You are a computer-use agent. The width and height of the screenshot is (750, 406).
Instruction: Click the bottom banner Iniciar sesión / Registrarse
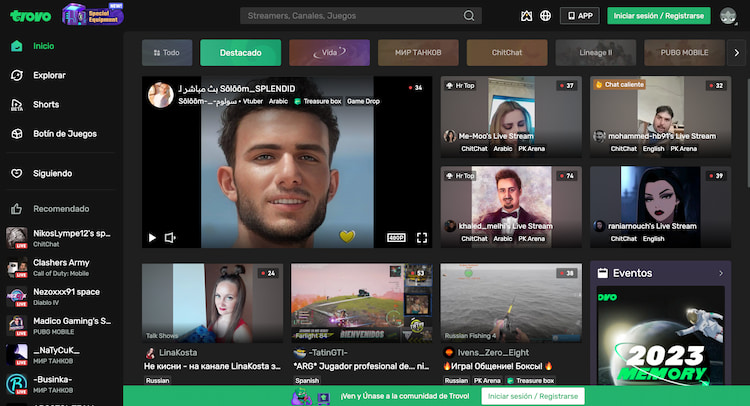tap(533, 396)
